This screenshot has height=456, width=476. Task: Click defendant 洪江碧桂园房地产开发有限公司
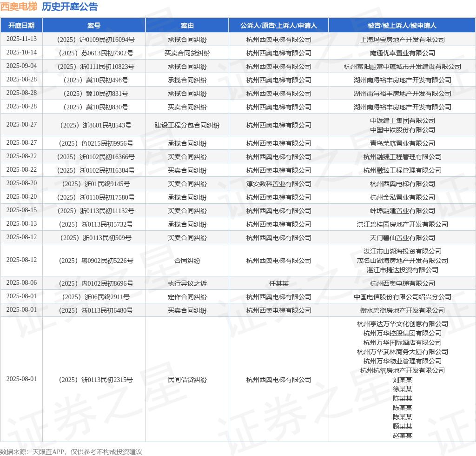pos(402,224)
